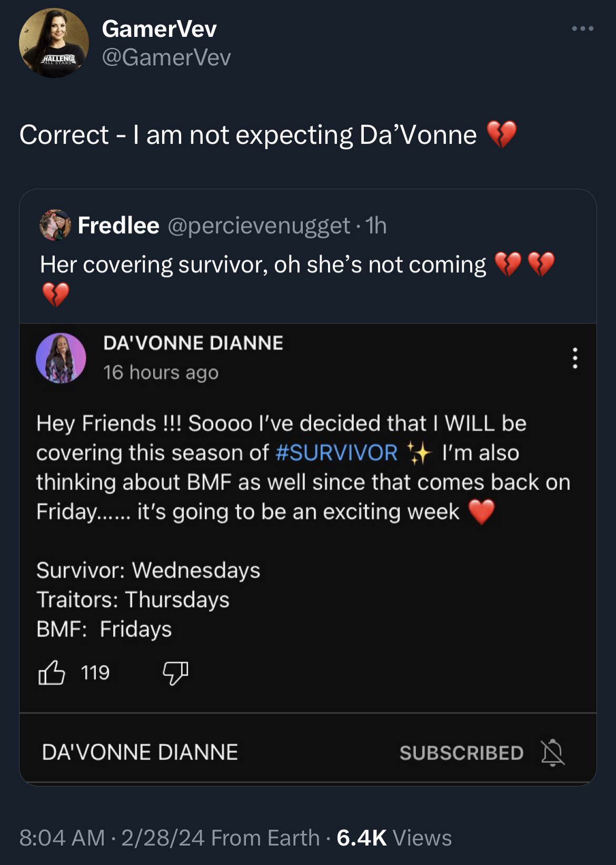Select the GamerVev display name

point(159,28)
